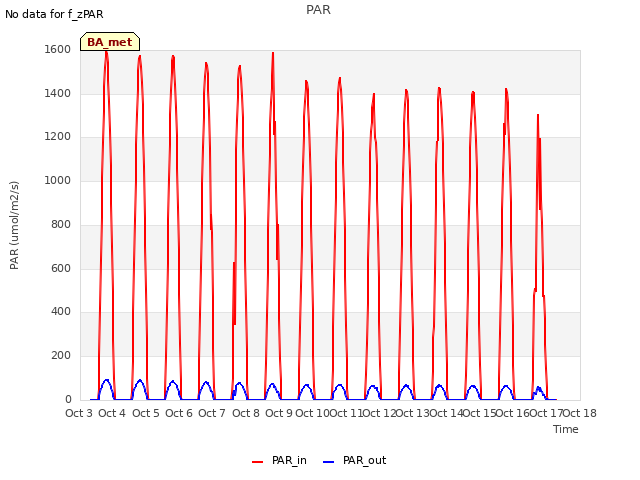Click the 0 y-axis tick label
Image resolution: width=640 pixels, height=480 pixels.
coord(68,400)
